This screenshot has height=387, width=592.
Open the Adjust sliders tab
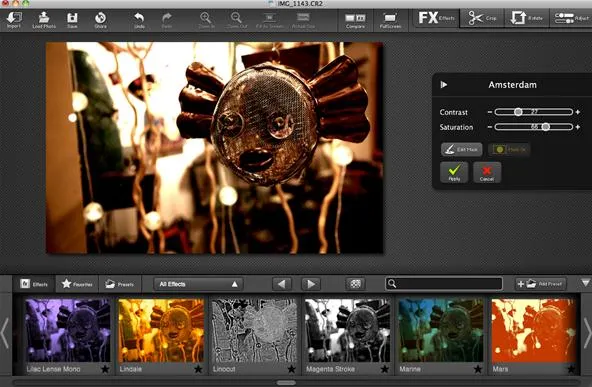coord(571,18)
